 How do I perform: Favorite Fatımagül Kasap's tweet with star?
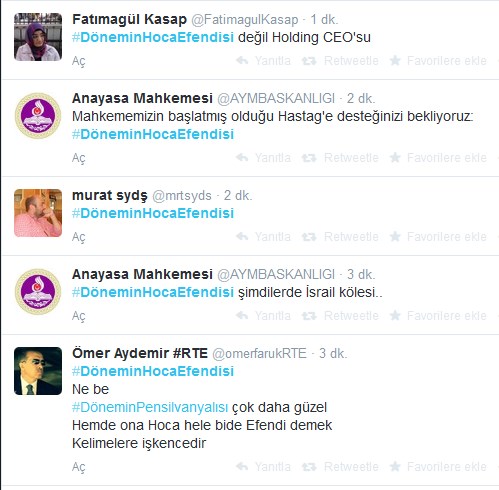click(438, 61)
